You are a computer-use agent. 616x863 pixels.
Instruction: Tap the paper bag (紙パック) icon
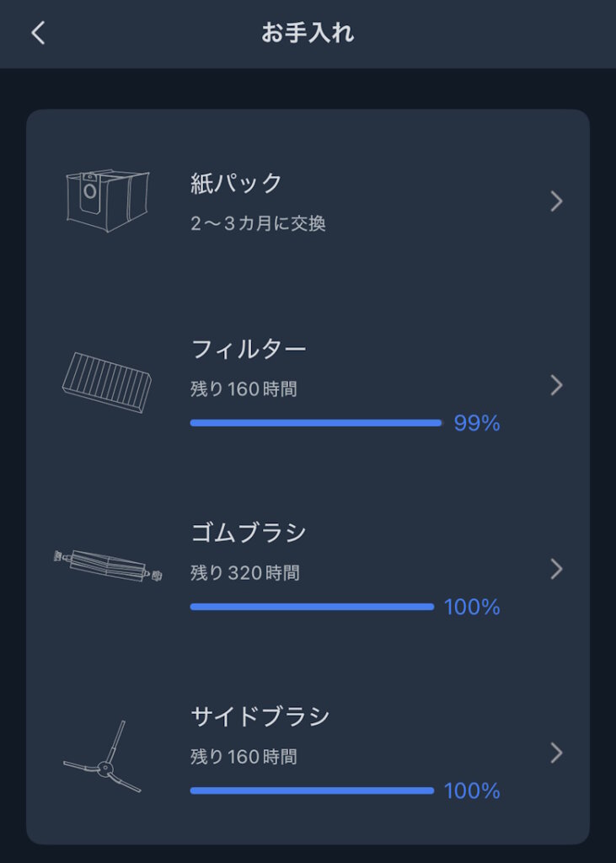[107, 201]
